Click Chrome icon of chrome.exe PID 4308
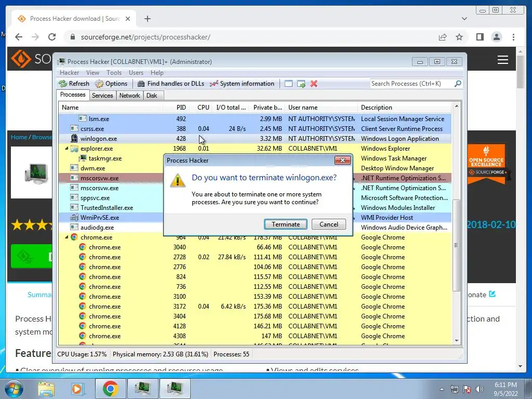This screenshot has width=532, height=399. point(82,336)
